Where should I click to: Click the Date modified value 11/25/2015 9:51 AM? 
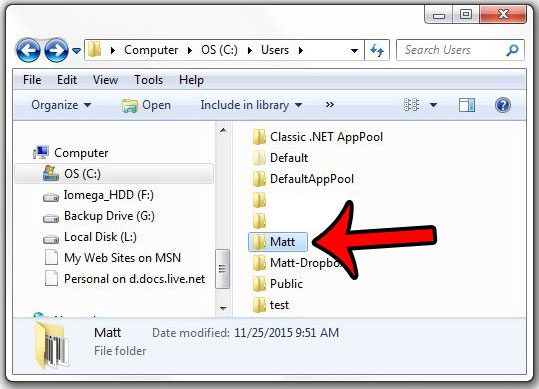287,333
